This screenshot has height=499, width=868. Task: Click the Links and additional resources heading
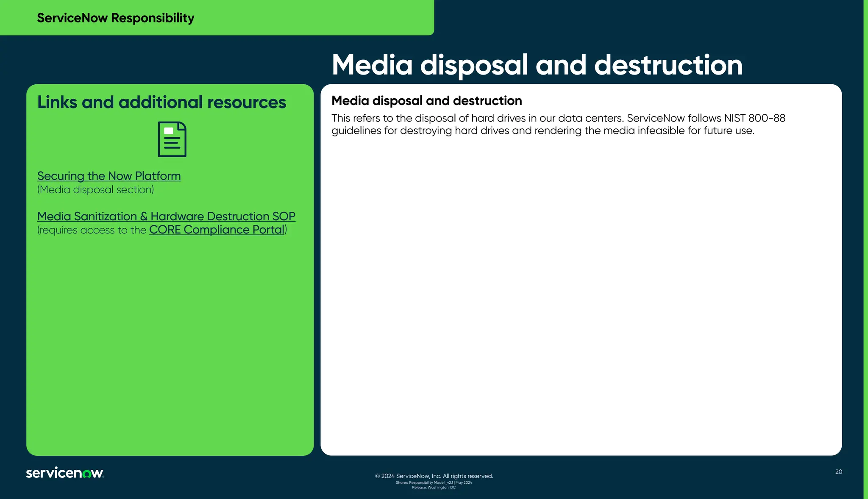tap(161, 102)
